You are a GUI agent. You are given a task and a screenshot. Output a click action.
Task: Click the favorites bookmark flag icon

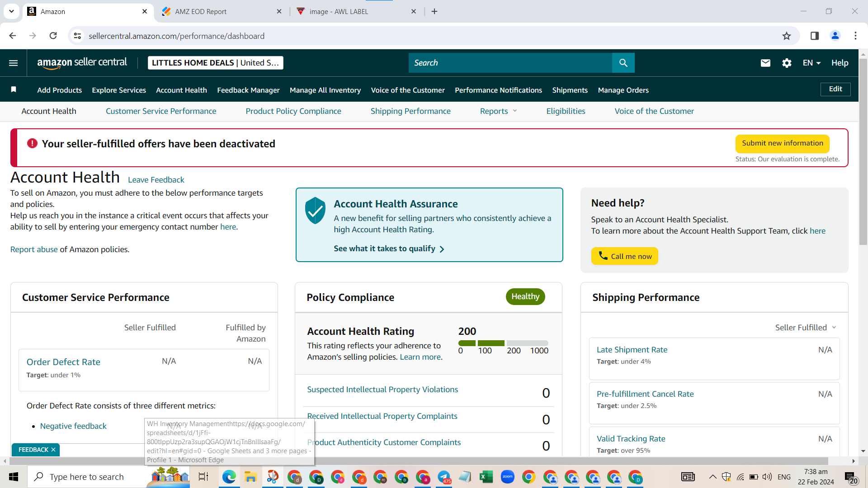(14, 89)
